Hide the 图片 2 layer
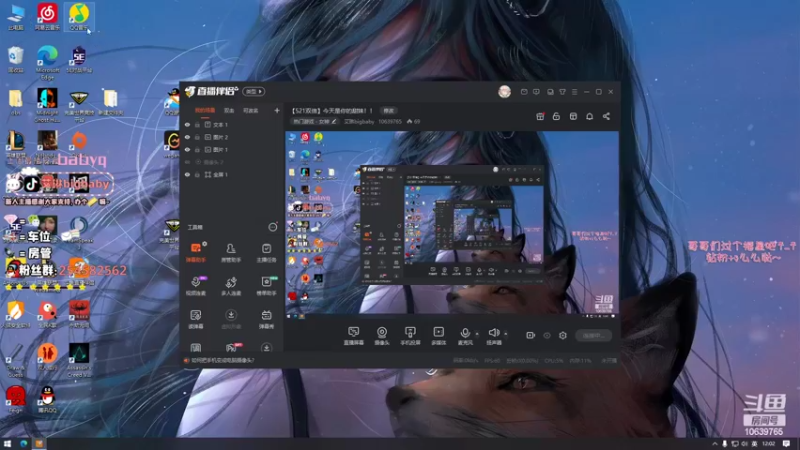 [x=187, y=137]
